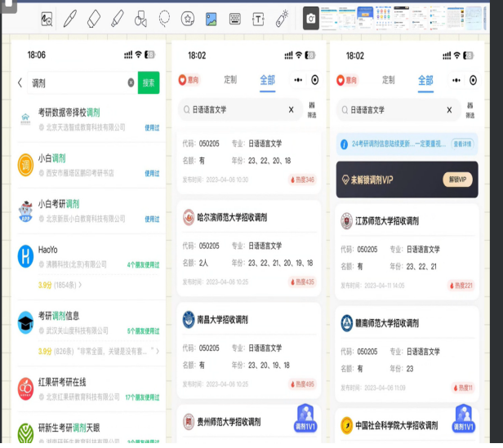
Task: Activate the laser pointer tool
Action: tap(283, 17)
